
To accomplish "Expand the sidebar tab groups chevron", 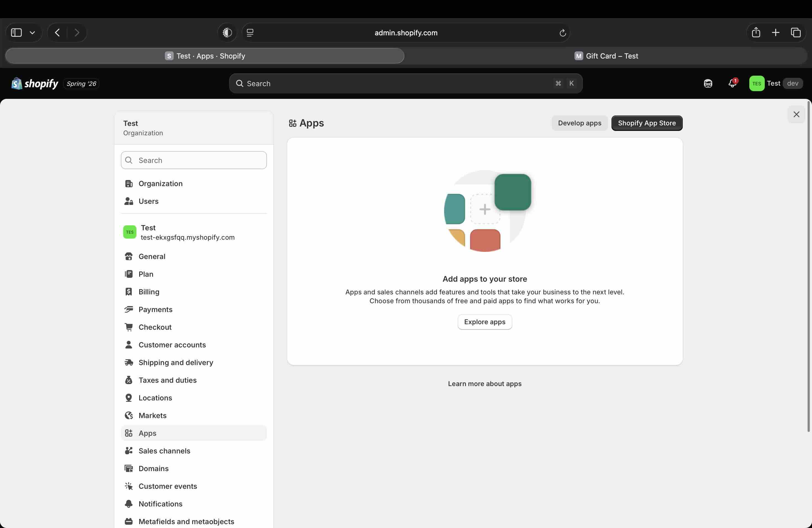I will click(32, 33).
